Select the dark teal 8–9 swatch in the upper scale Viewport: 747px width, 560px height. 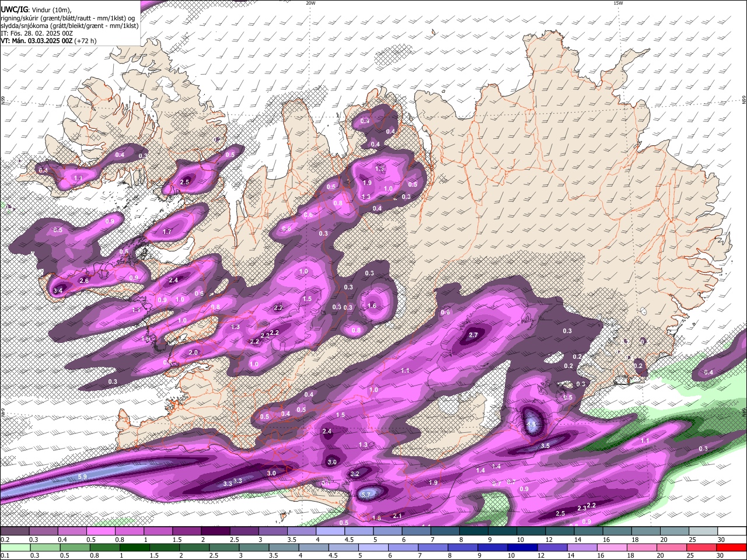pyautogui.click(x=474, y=531)
